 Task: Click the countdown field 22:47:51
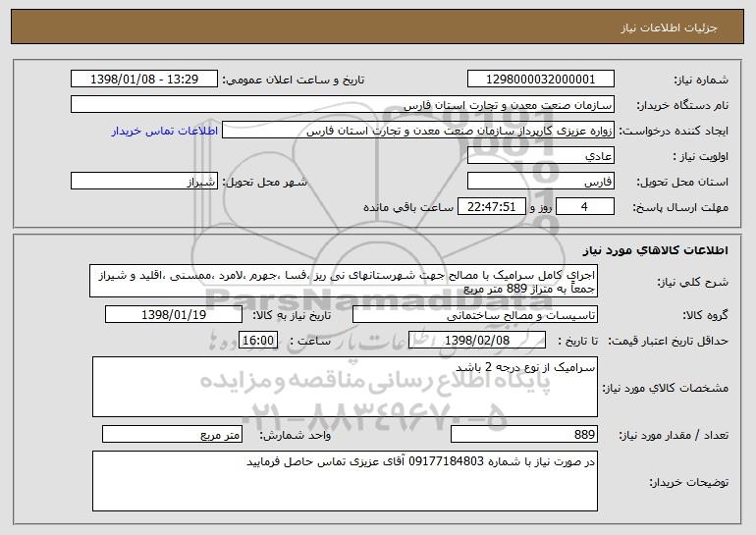pos(491,207)
